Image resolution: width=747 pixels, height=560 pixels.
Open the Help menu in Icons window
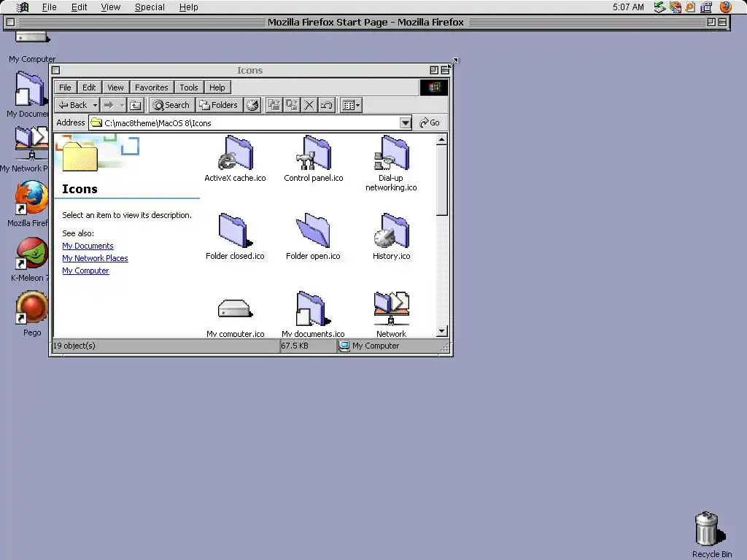click(x=217, y=87)
